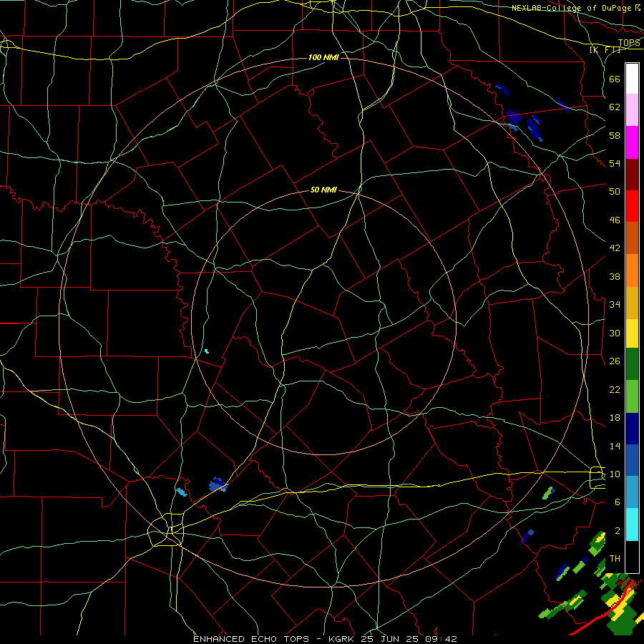Click the "KGRK" radar station identifier
Screen dimensions: 644x644
[x=341, y=639]
